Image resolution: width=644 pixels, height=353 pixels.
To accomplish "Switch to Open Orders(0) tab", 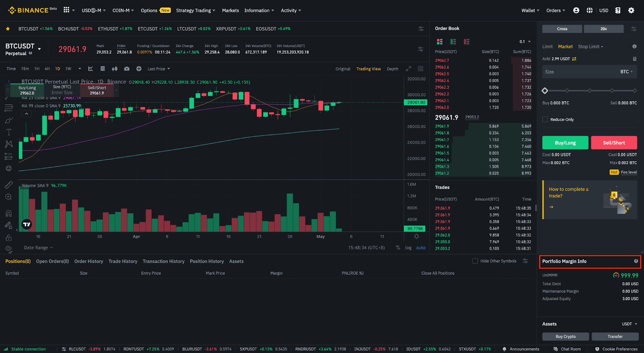I will (52, 262).
